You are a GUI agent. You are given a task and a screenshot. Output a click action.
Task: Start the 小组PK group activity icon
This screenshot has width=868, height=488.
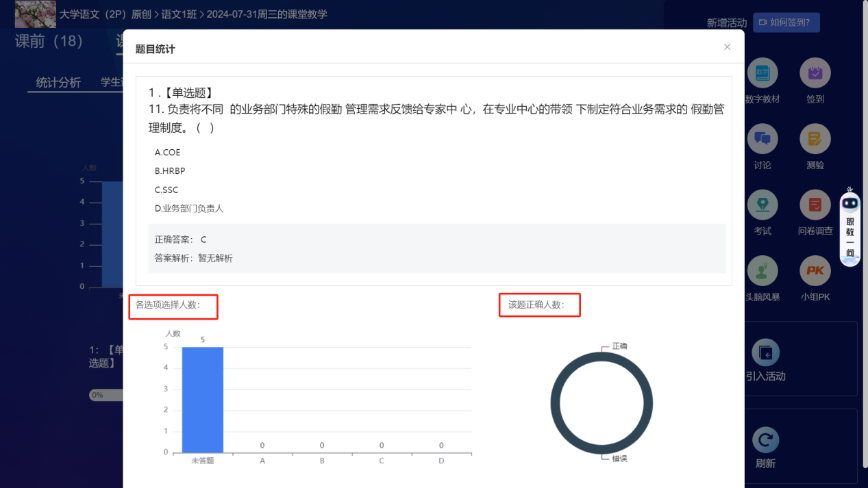pyautogui.click(x=815, y=271)
